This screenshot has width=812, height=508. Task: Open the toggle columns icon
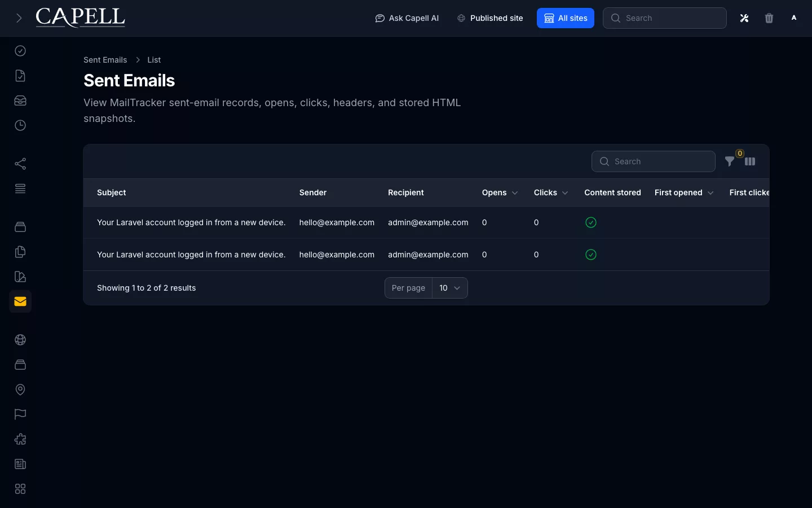pos(750,161)
